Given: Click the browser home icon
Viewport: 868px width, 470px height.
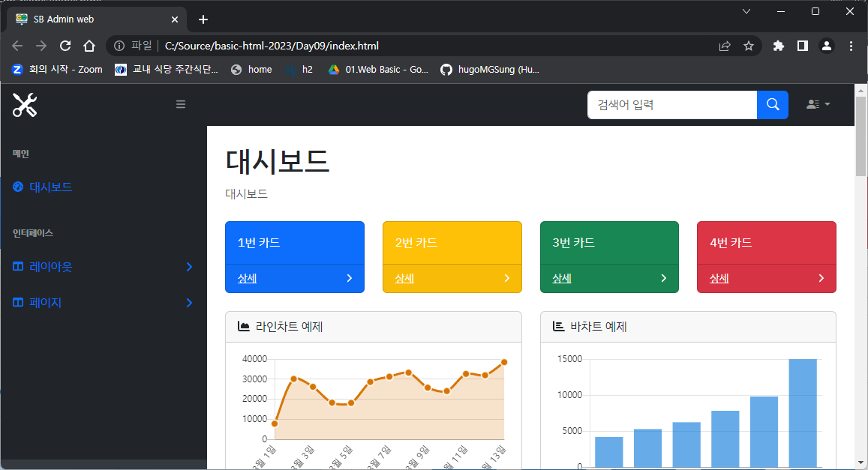Looking at the screenshot, I should point(89,46).
